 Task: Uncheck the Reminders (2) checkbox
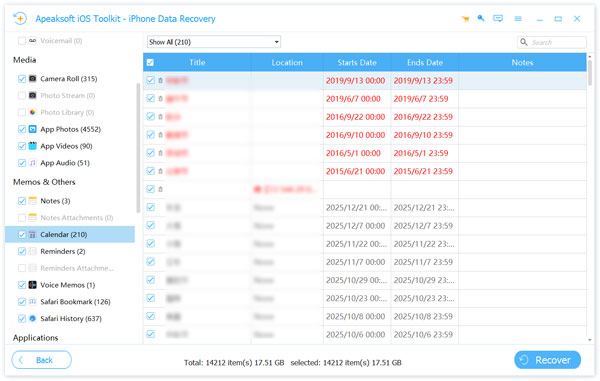pyautogui.click(x=22, y=251)
